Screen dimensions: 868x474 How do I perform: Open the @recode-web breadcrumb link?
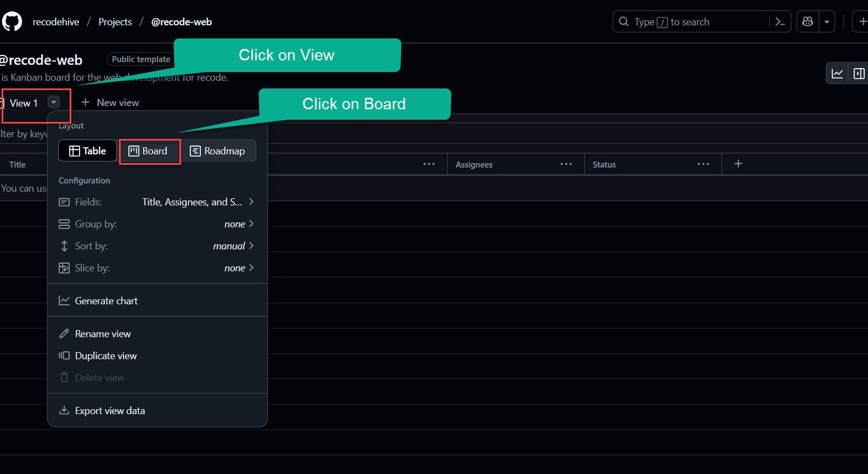[182, 22]
